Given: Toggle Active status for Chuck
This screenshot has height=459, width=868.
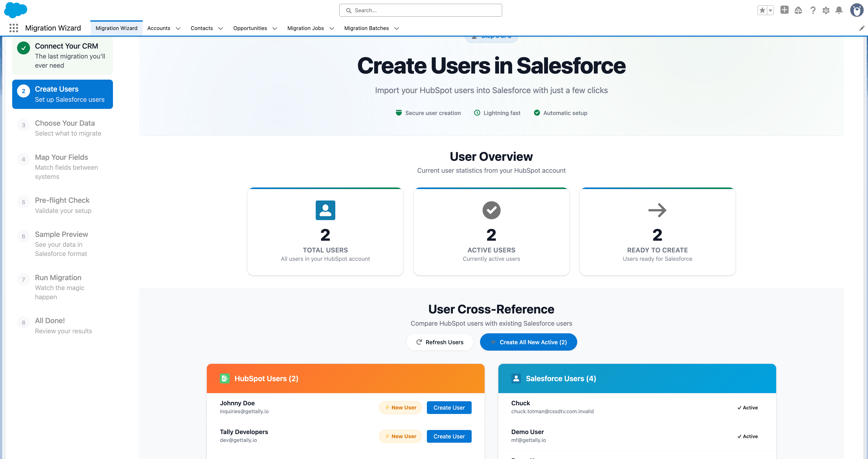Looking at the screenshot, I should tap(747, 407).
